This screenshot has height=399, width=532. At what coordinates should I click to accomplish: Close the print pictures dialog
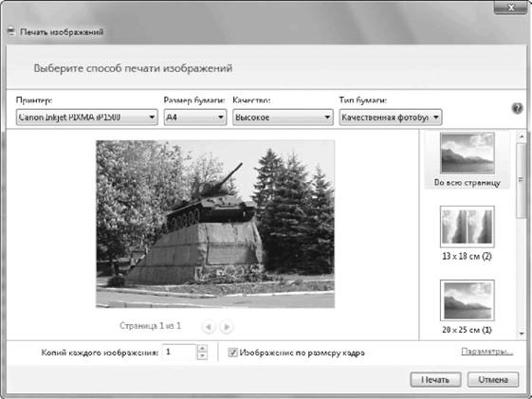coord(511,8)
